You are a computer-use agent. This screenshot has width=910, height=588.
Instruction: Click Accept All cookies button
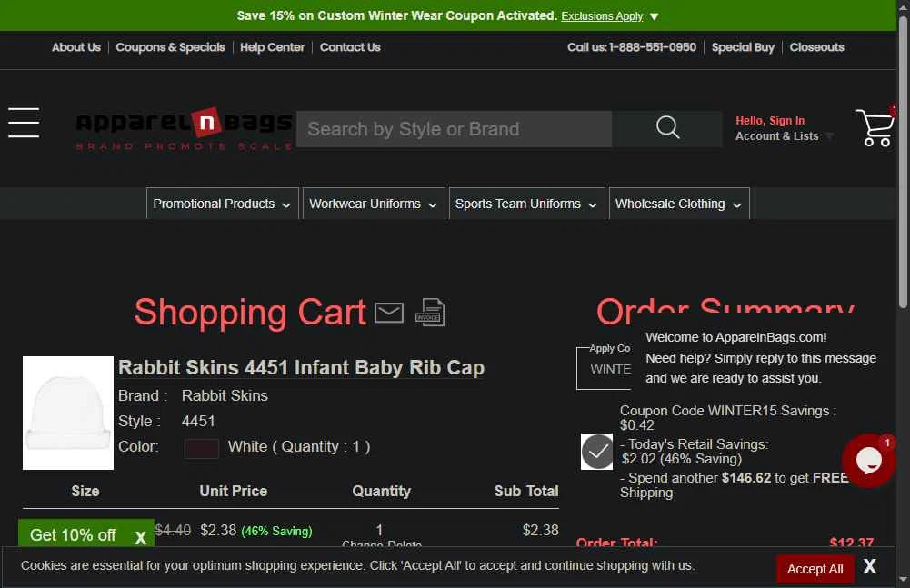coord(815,569)
